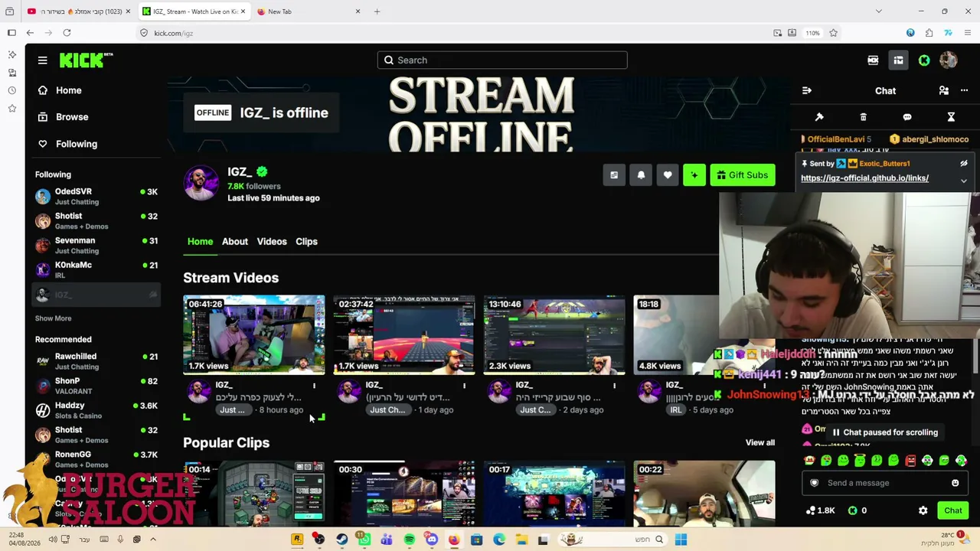Open the emoji picker in message box

tap(955, 483)
